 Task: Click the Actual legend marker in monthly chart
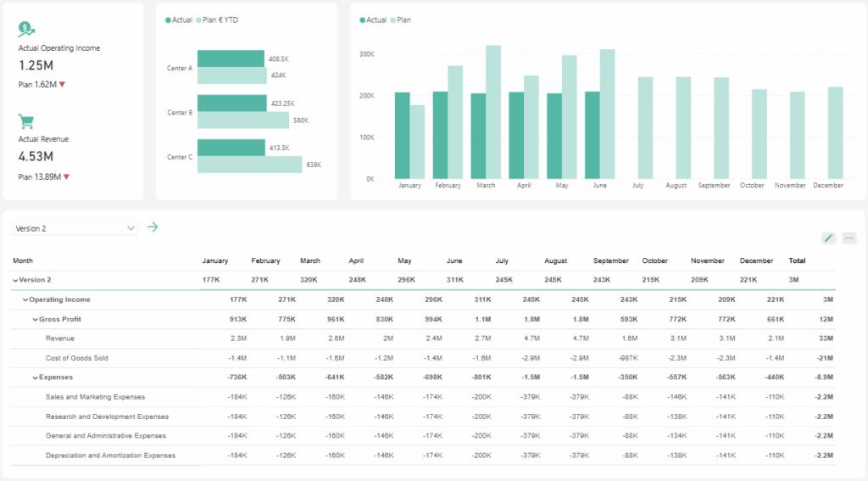coord(363,20)
